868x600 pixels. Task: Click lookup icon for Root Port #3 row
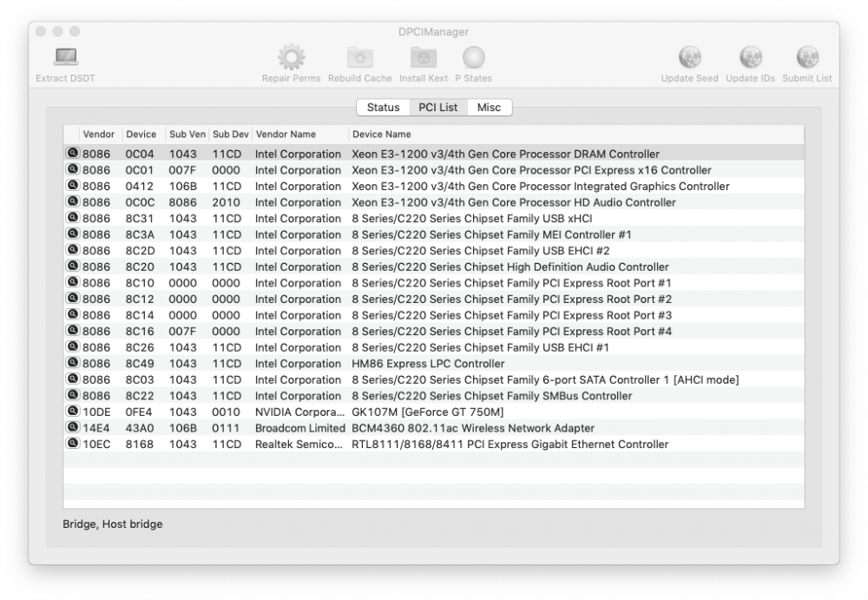[73, 313]
